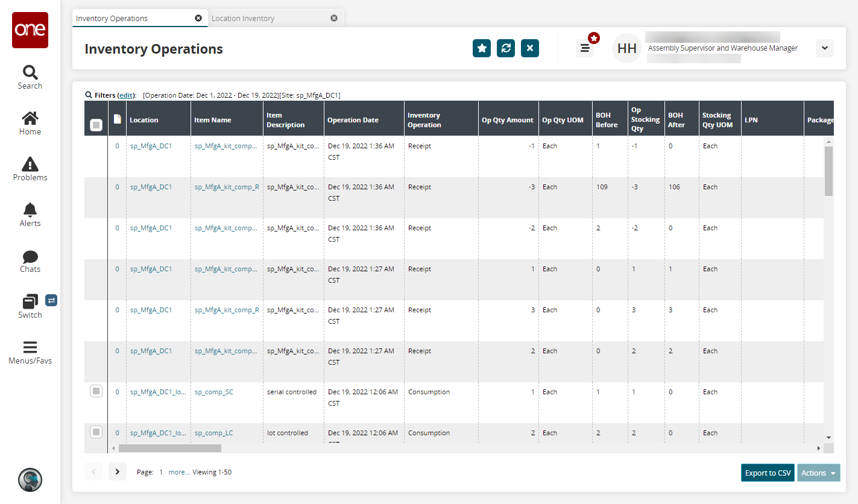Go to the next page arrow
The width and height of the screenshot is (858, 504).
pyautogui.click(x=118, y=472)
